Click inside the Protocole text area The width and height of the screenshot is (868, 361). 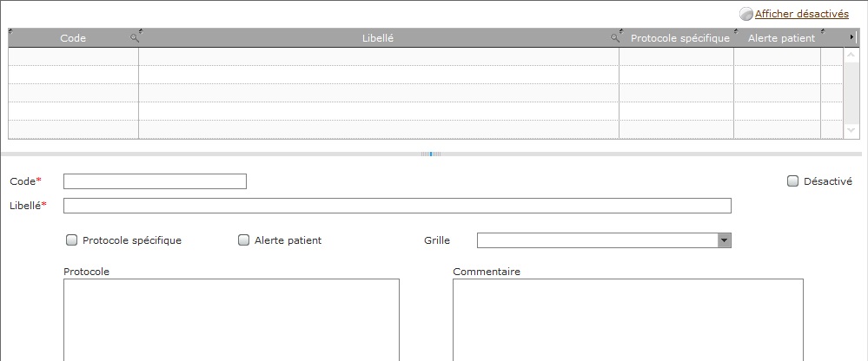(x=231, y=319)
